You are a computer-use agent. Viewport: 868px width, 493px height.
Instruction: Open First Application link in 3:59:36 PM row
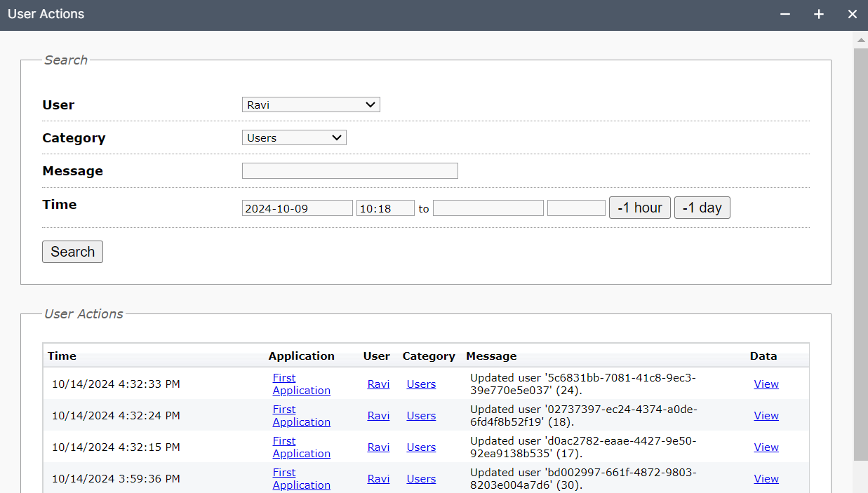pos(302,479)
